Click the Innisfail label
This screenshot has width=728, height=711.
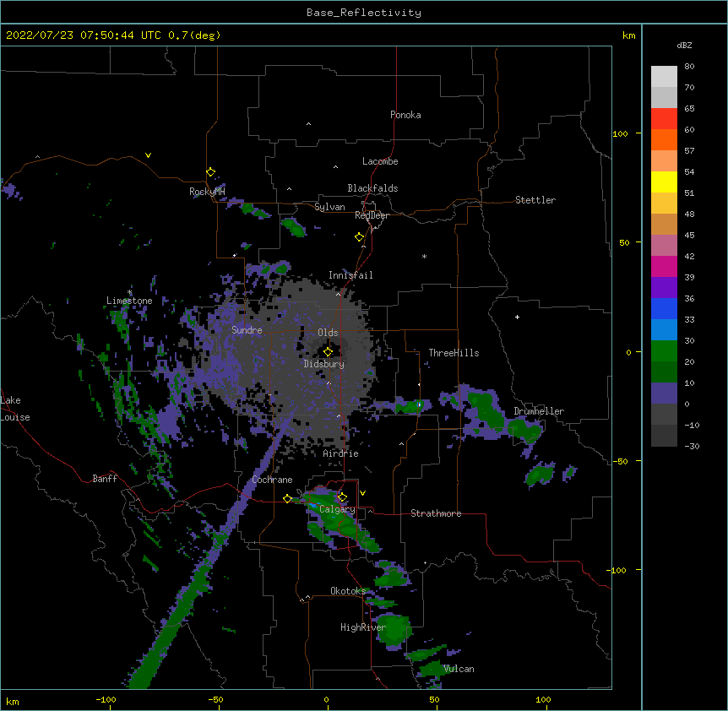coord(350,275)
